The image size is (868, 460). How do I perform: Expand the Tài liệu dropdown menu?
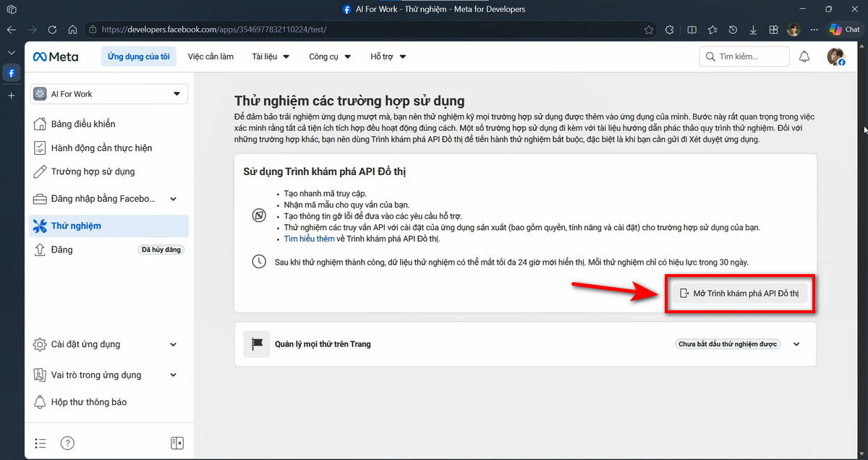click(271, 56)
